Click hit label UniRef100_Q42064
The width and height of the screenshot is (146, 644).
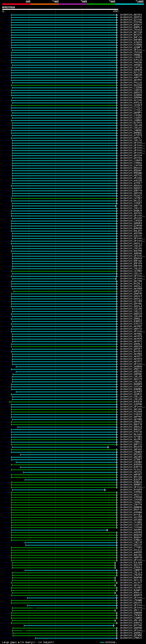point(131,85)
